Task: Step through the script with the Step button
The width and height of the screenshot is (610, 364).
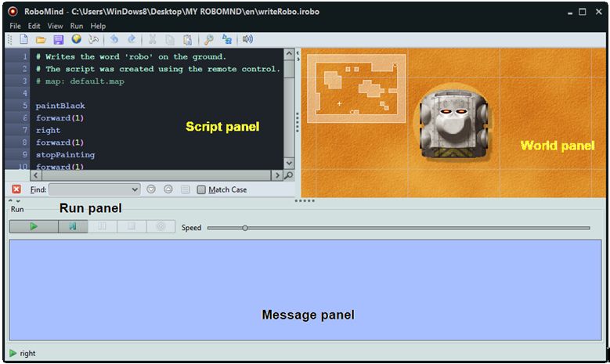Action: pos(73,226)
